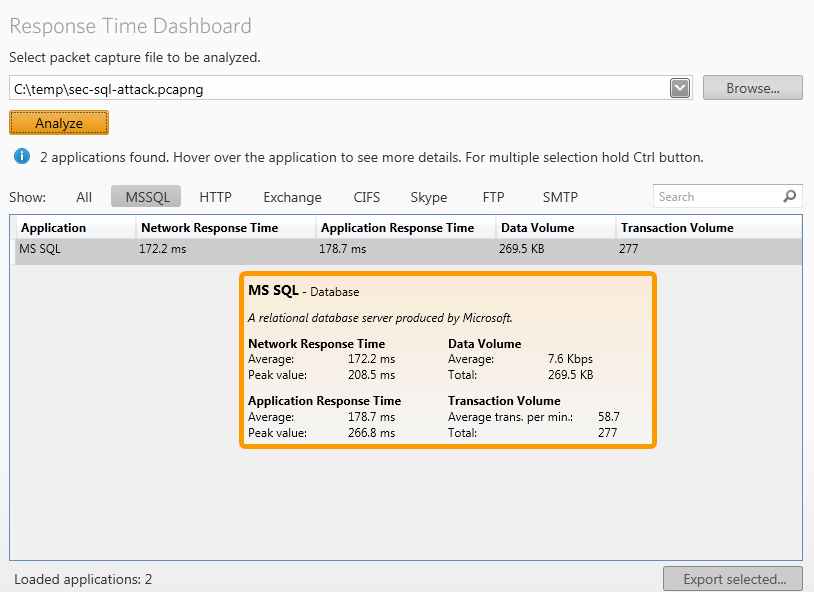
Task: Select the CIFS filter tab
Action: pyautogui.click(x=367, y=197)
